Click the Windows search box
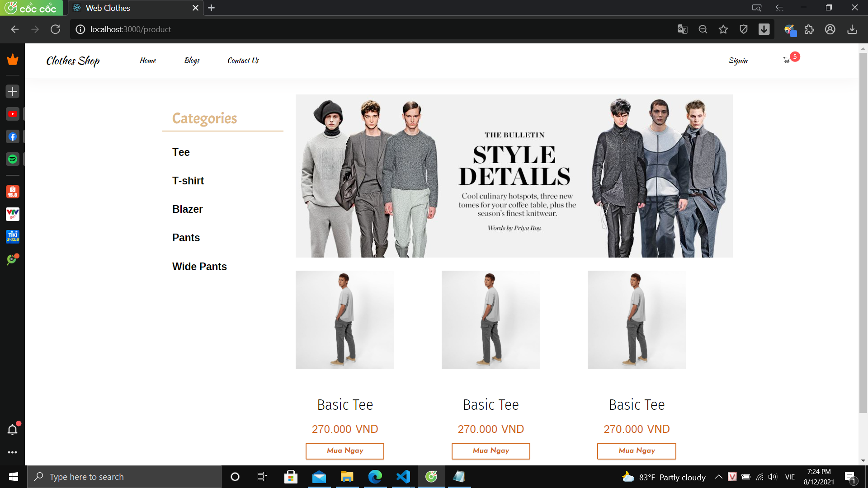The height and width of the screenshot is (488, 868). tap(124, 477)
